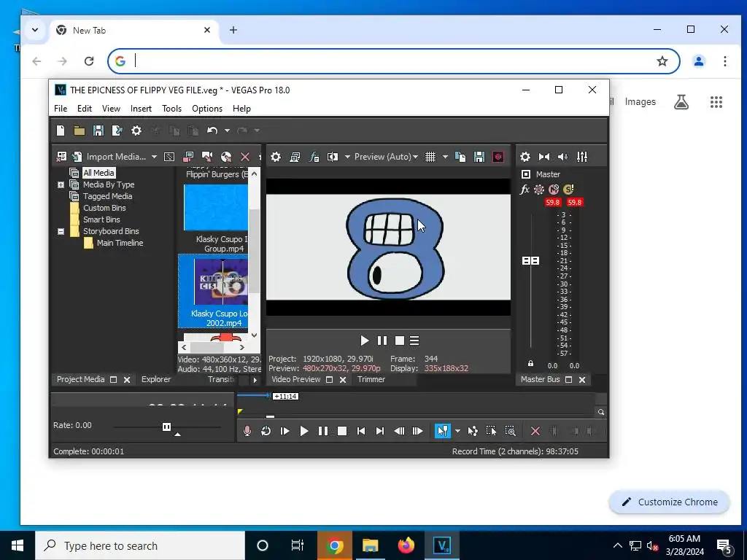The image size is (747, 560).
Task: Open the Preview (Auto) quality dropdown
Action: (386, 157)
